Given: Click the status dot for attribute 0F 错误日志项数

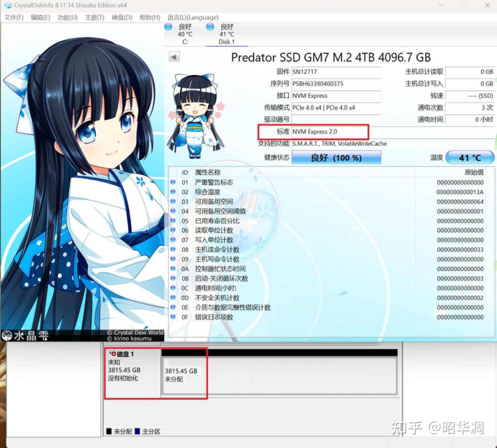Looking at the screenshot, I should click(173, 317).
